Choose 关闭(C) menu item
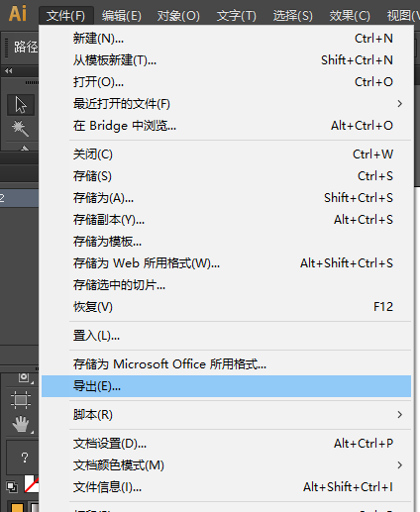The width and height of the screenshot is (420, 512). pos(226,154)
